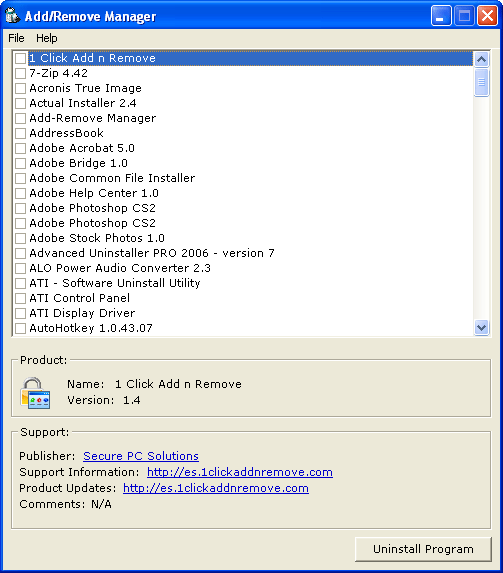Select the "7-Zip 4.42" row text
This screenshot has height=573, width=503.
[x=58, y=73]
